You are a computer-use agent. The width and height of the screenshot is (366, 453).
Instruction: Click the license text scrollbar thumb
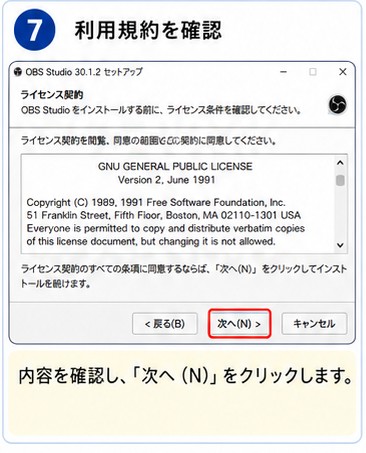340,180
